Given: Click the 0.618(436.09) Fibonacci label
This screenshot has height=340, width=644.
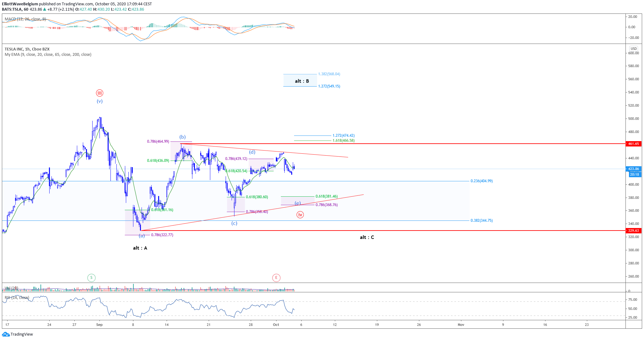Looking at the screenshot, I should pos(158,161).
